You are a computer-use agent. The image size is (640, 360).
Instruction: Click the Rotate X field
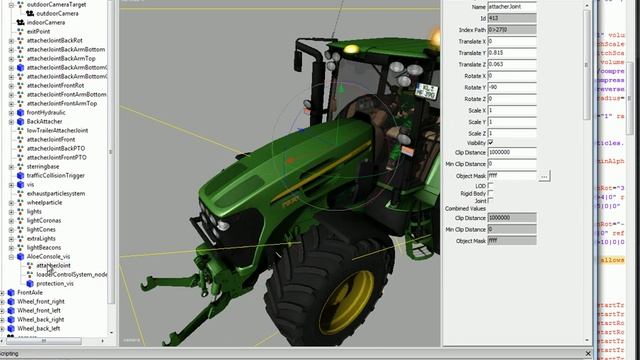coord(512,76)
